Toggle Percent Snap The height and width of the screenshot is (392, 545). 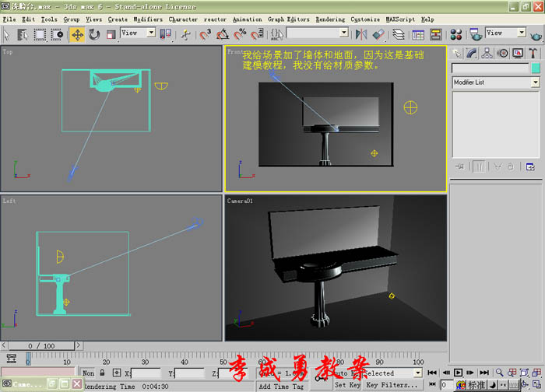tap(240, 34)
